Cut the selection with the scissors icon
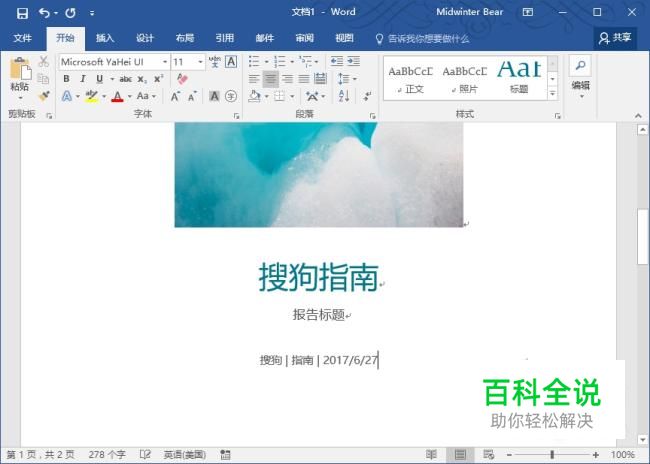 44,62
